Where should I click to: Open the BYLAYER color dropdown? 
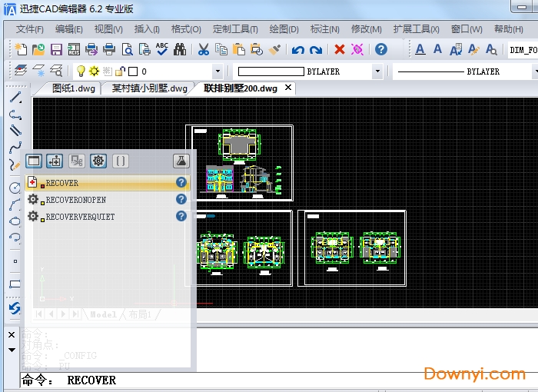[377, 71]
